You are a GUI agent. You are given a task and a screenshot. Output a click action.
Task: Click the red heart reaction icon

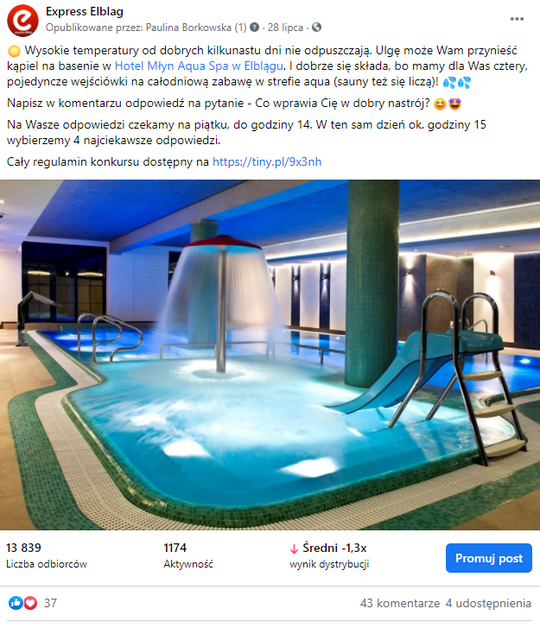(30, 603)
